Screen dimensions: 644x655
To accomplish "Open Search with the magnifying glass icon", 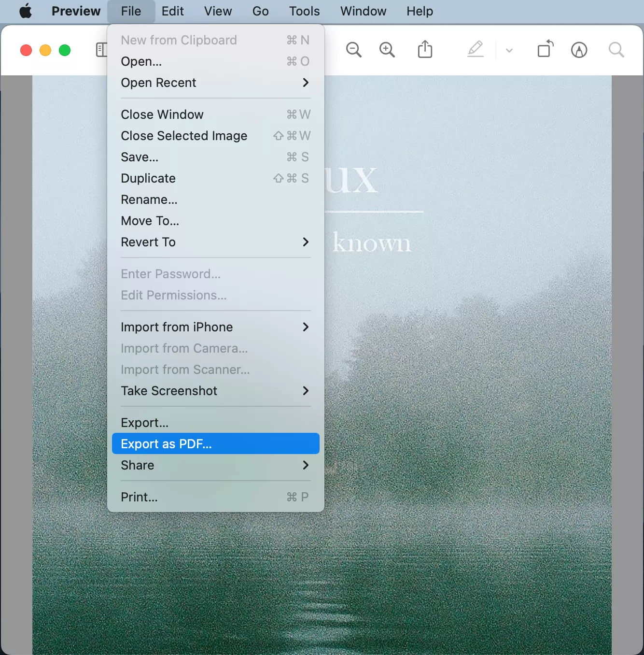I will tap(616, 50).
